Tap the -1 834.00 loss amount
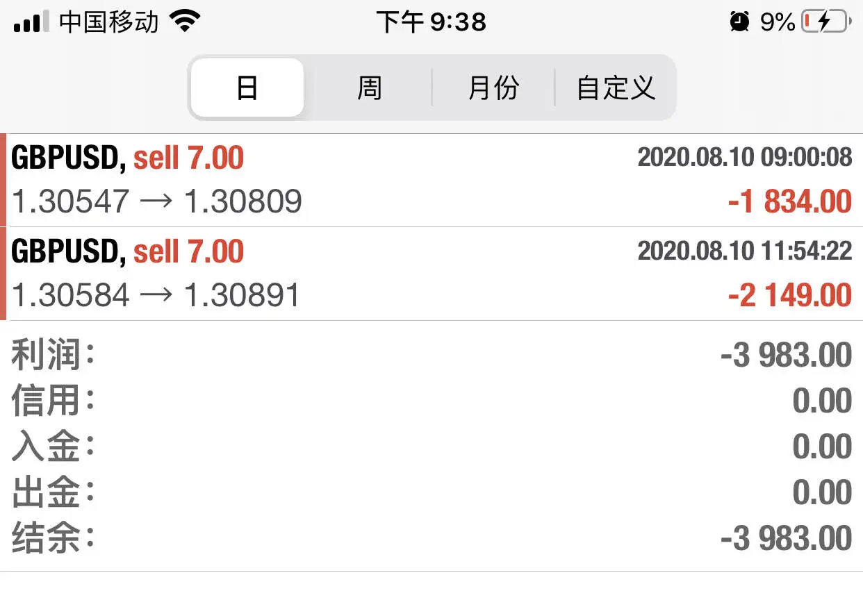 pos(789,202)
